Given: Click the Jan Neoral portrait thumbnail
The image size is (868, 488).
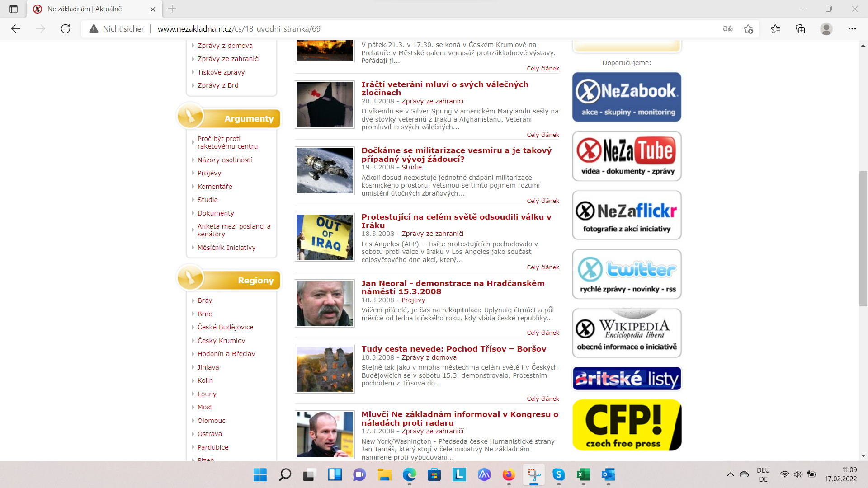Looking at the screenshot, I should pyautogui.click(x=325, y=304).
